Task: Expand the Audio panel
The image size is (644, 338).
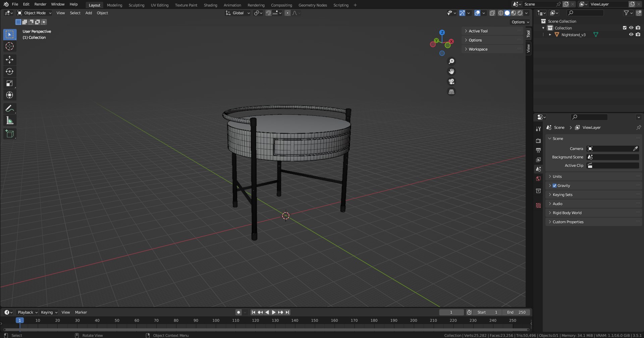Action: (x=594, y=204)
